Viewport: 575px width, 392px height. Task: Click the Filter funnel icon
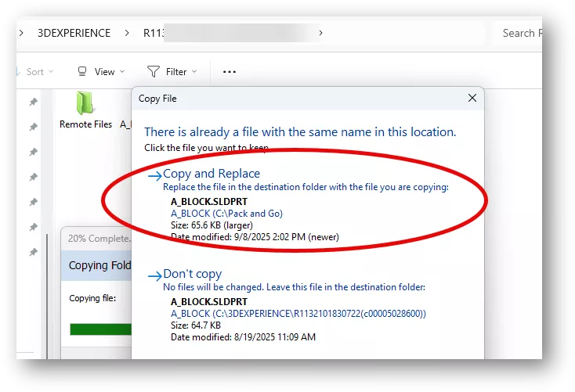coord(154,71)
